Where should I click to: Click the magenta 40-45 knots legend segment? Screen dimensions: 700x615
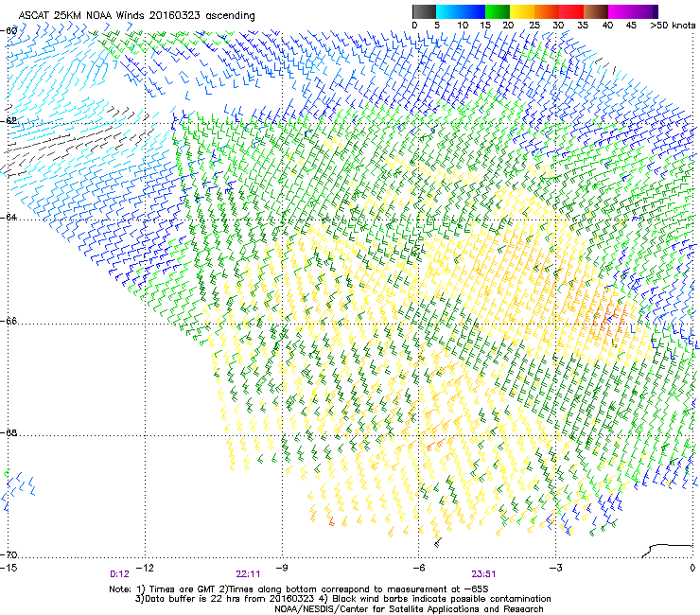(x=621, y=11)
